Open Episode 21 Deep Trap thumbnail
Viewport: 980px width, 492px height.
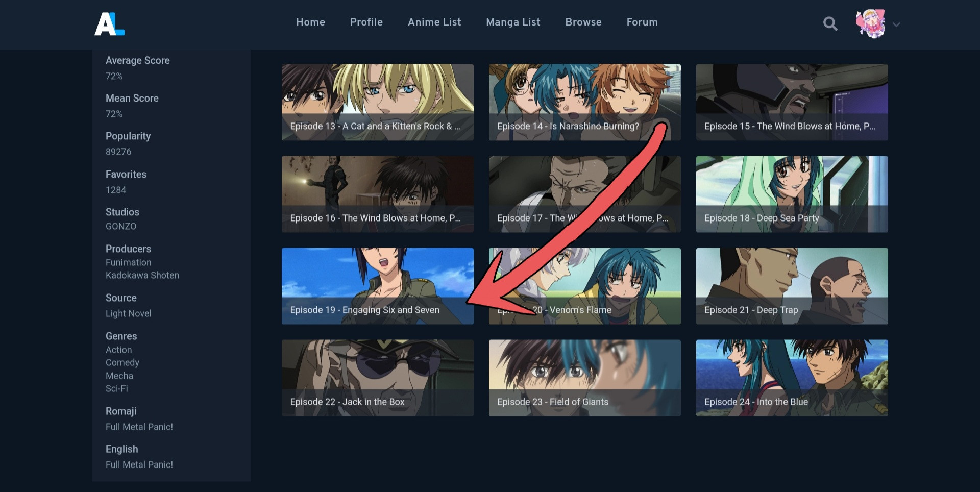coord(792,286)
